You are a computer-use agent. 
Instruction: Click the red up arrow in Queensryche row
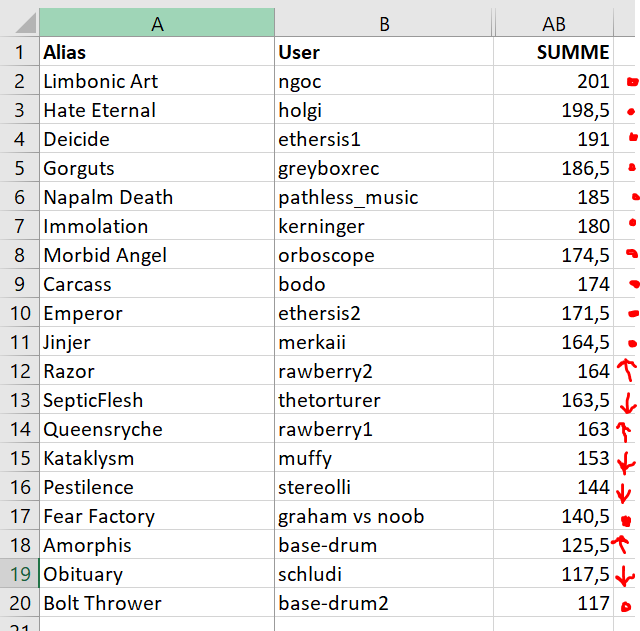pos(624,431)
